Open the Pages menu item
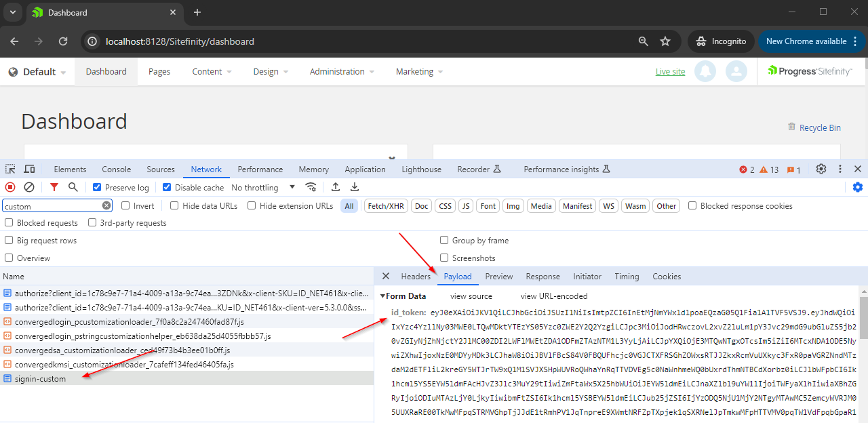This screenshot has height=423, width=868. pos(159,71)
